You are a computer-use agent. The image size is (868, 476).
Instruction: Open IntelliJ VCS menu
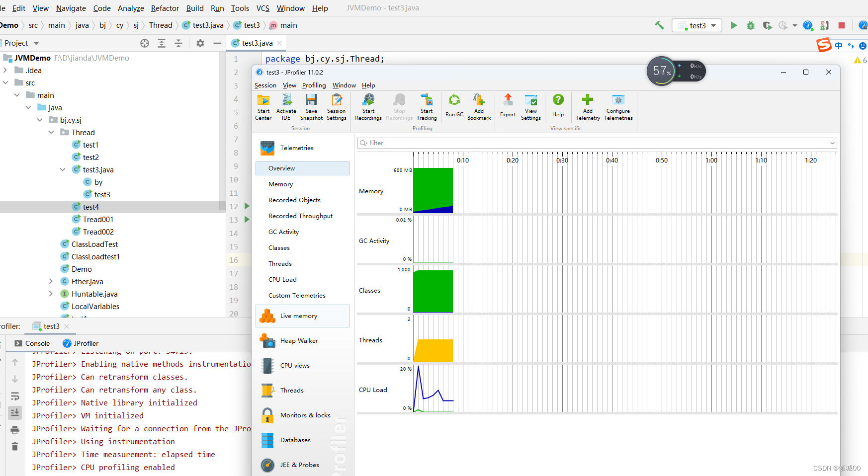tap(262, 8)
